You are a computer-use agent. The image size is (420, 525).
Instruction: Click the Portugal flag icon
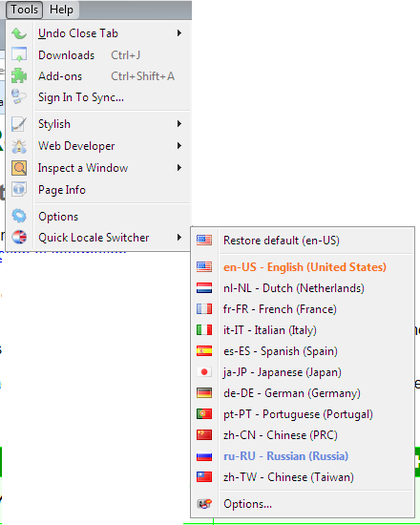(204, 414)
